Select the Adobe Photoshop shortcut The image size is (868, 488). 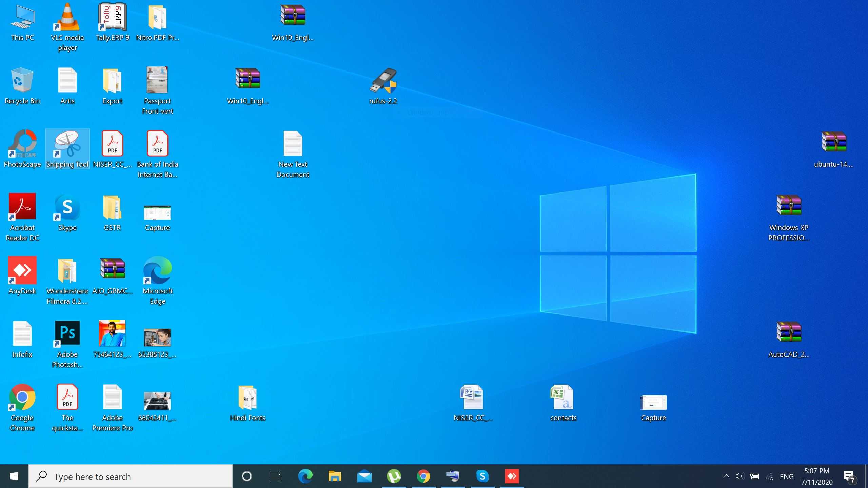pos(67,344)
